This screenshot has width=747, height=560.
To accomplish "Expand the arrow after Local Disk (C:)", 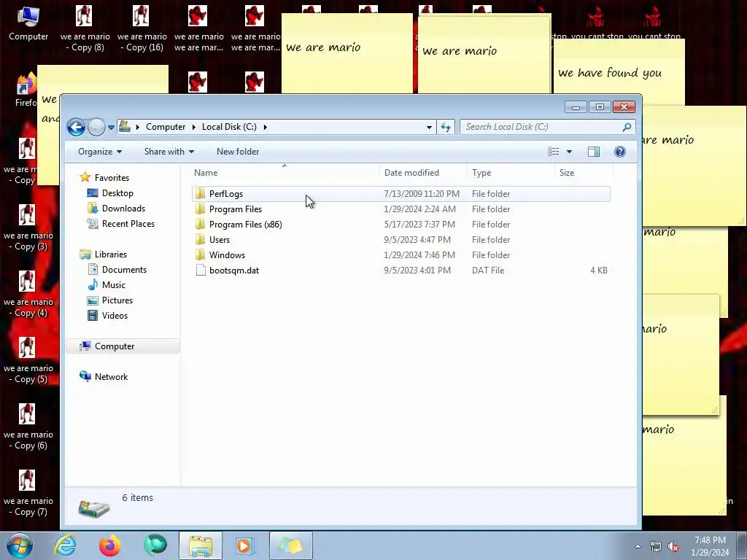I will click(x=266, y=127).
